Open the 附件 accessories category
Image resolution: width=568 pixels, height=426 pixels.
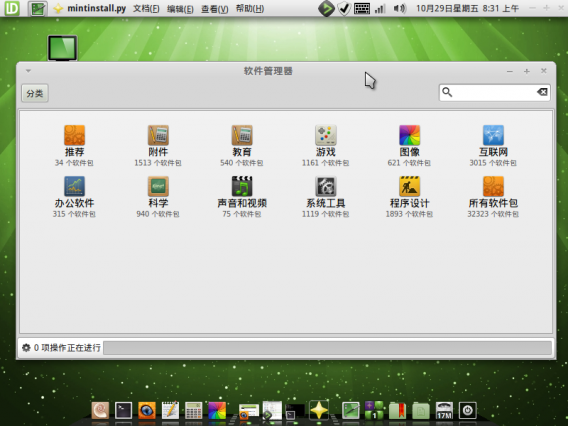pyautogui.click(x=158, y=146)
